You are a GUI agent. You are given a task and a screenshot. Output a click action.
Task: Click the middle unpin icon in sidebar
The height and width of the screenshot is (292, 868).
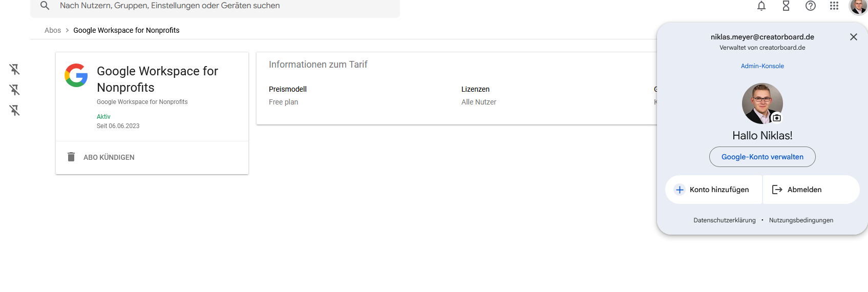[x=15, y=90]
